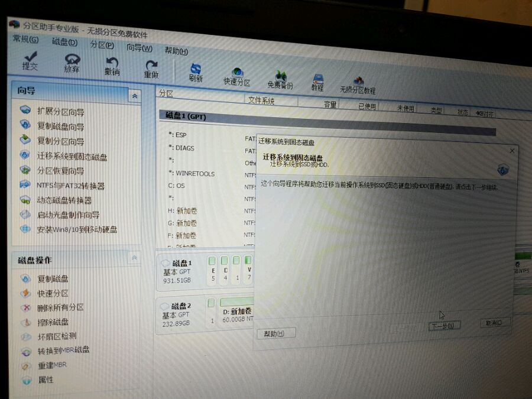Open the 分区(P) menu
532x399 pixels.
tap(102, 45)
